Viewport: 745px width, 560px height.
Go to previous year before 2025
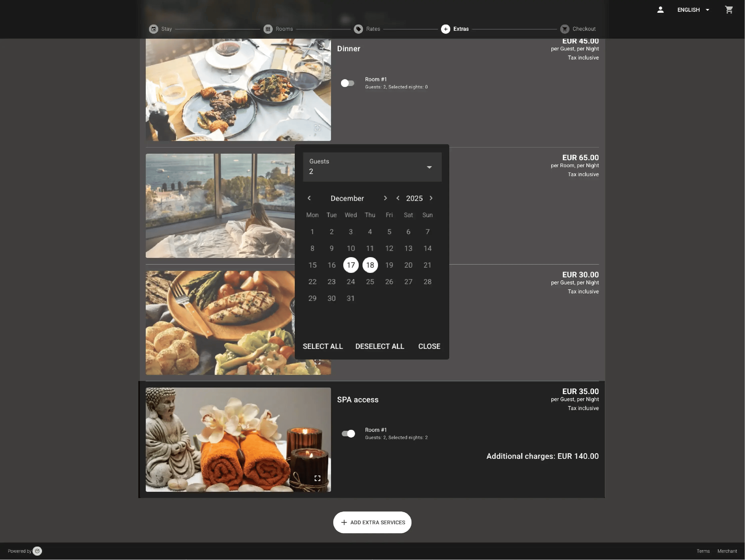tap(398, 198)
